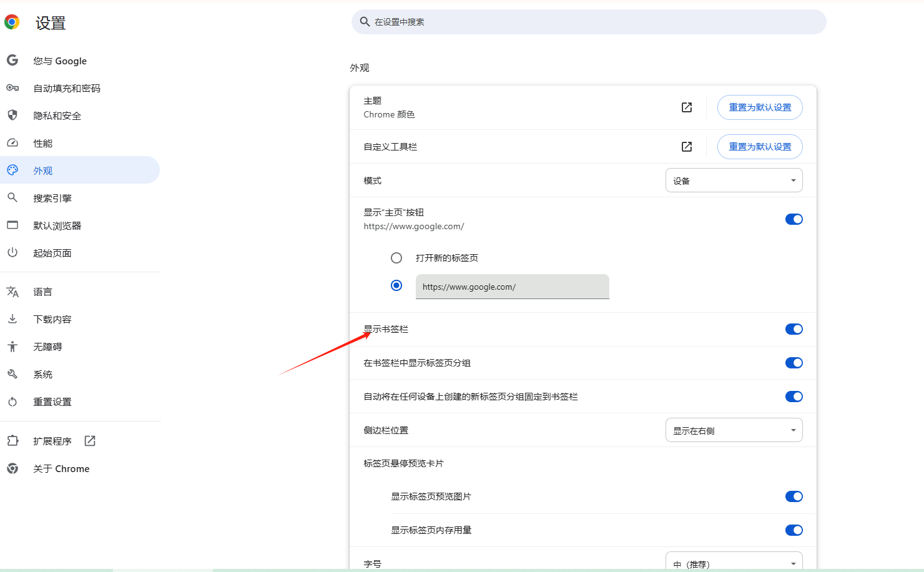
Task: Toggle 自动将新标签页分组固定到书签栏 switch
Action: 794,397
